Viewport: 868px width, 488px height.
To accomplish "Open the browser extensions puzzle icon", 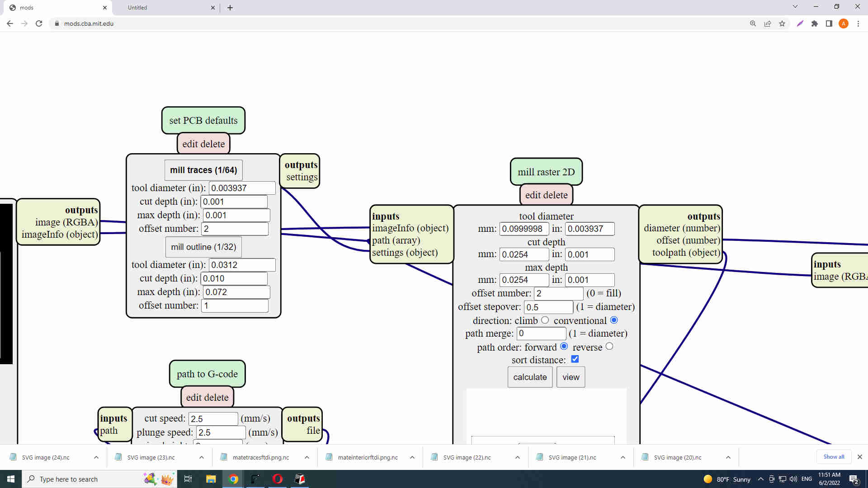I will (815, 23).
